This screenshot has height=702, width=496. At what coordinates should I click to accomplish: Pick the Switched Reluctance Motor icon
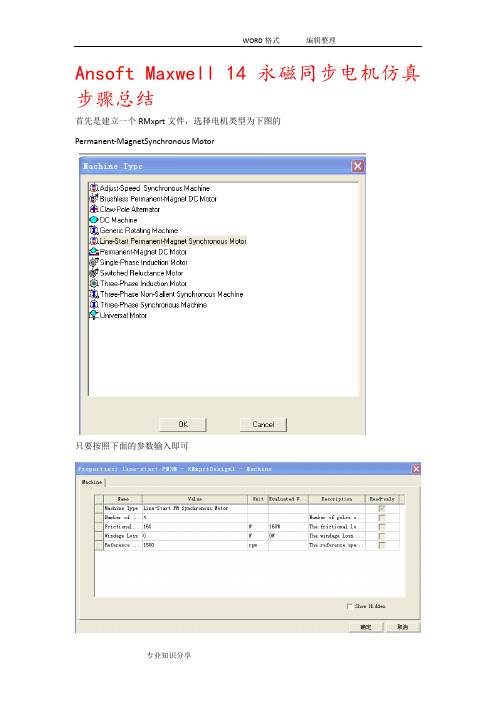pos(94,273)
